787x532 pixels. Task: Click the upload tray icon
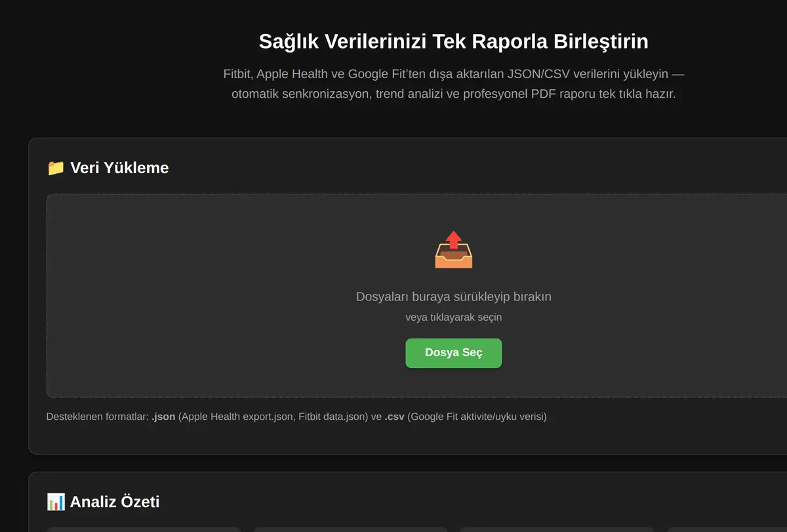453,250
